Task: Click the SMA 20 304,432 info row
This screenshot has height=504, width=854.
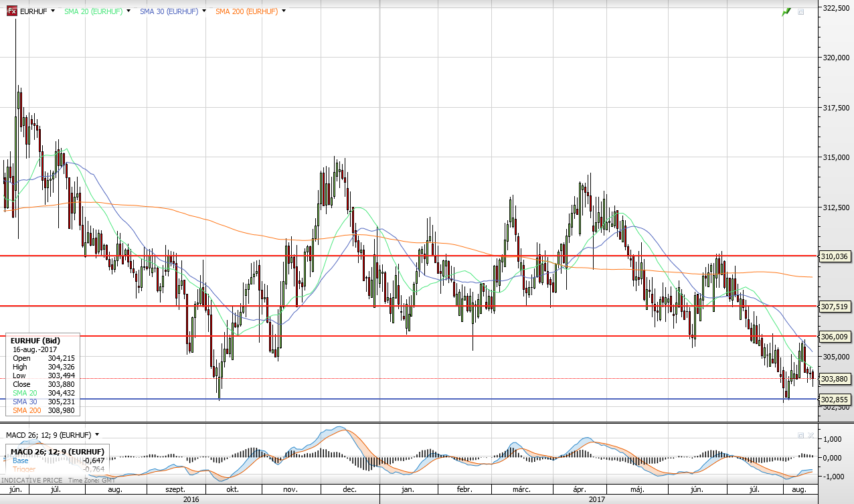Action: pos(44,393)
